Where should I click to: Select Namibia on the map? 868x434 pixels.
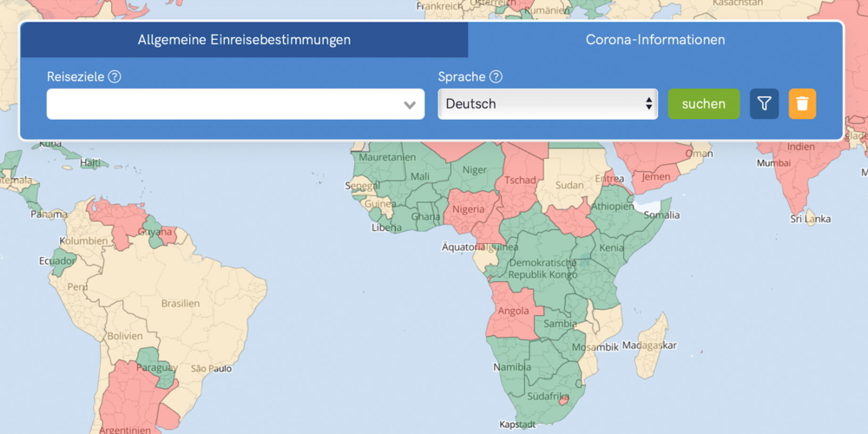(x=511, y=367)
